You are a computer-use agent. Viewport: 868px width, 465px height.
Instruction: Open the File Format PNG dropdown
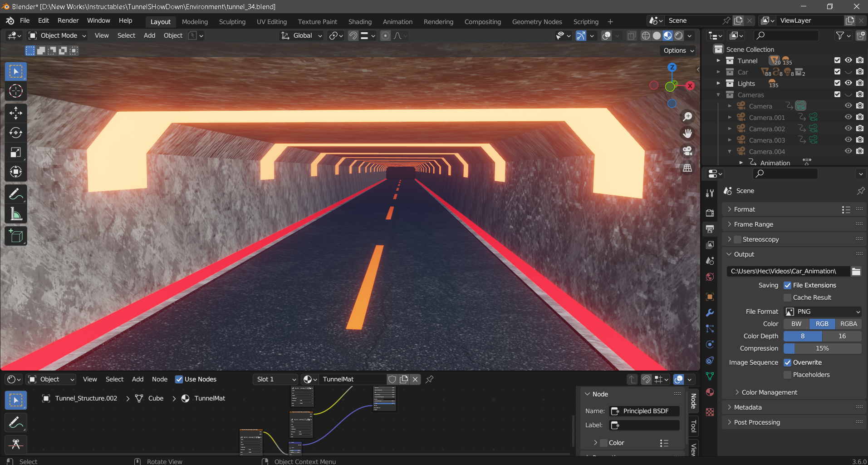[x=823, y=312]
